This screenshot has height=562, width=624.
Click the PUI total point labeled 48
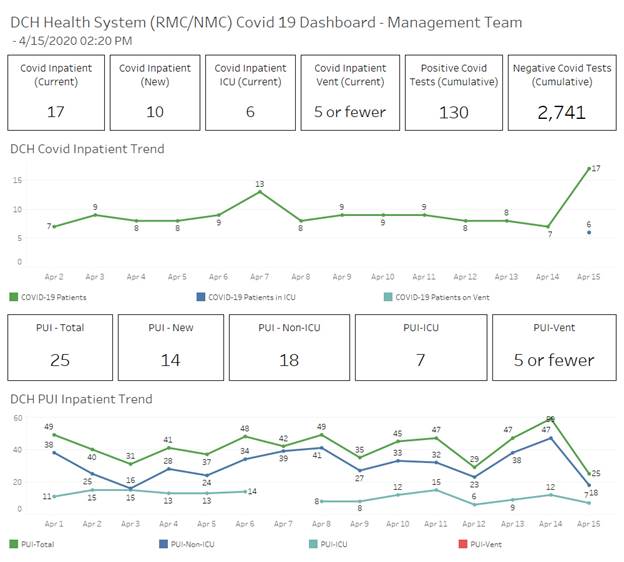(245, 437)
